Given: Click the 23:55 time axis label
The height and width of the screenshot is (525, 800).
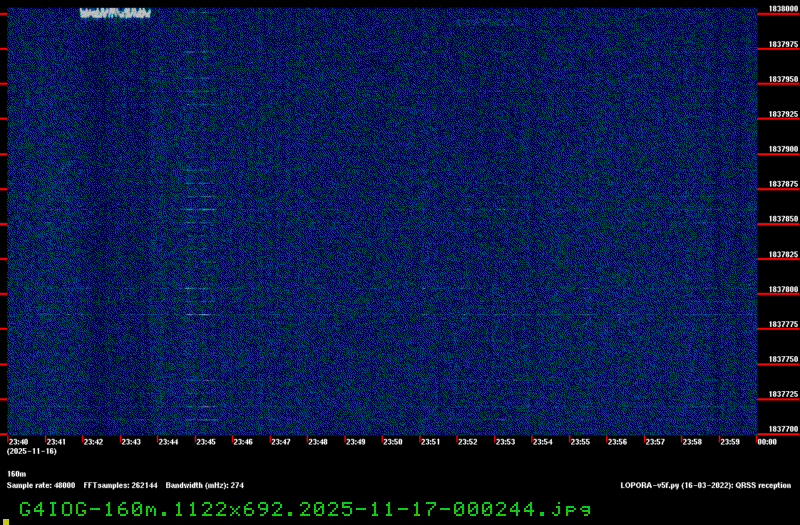Looking at the screenshot, I should click(580, 441).
